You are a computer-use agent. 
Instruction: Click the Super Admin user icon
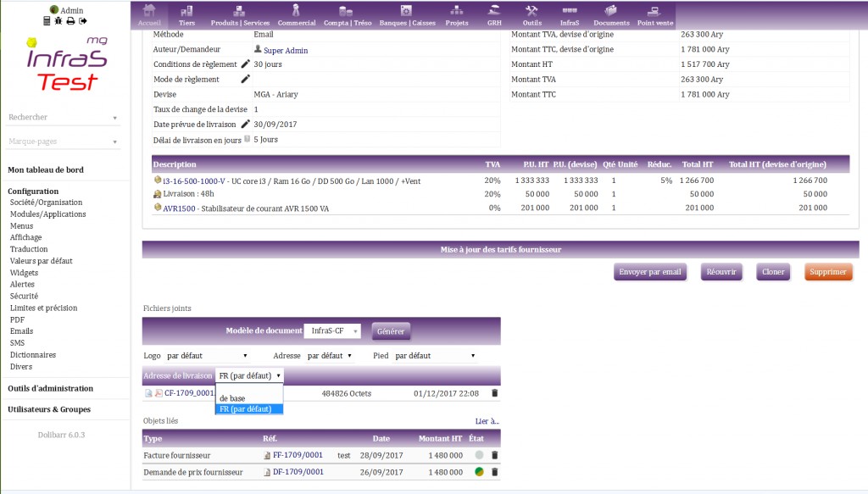pos(258,49)
